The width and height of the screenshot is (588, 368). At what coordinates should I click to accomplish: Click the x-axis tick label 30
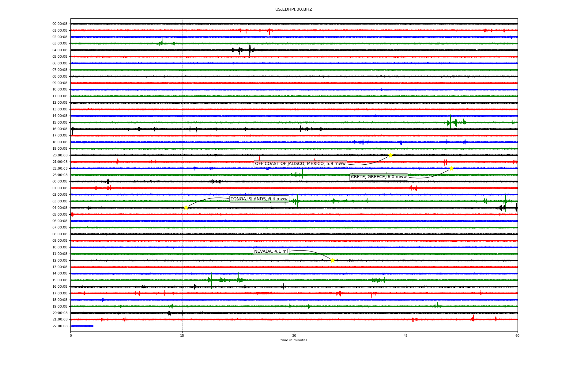coord(294,335)
